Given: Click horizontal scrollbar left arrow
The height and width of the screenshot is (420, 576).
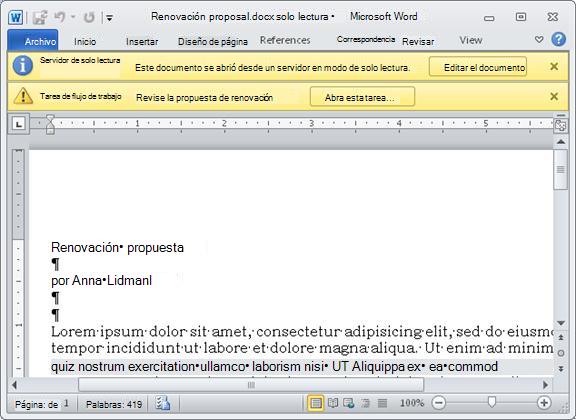Looking at the screenshot, I should click(14, 385).
